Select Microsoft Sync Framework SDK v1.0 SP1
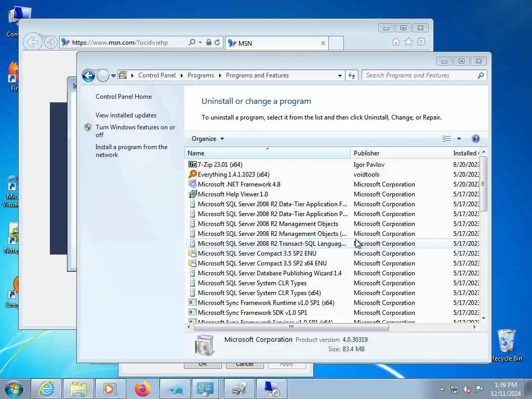Viewport: 532px width, 399px height. pos(334,312)
